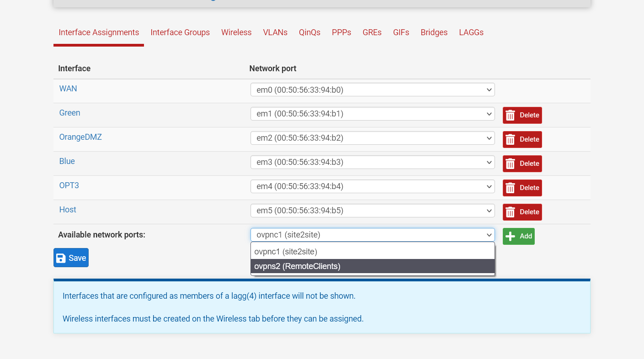Click the trash icon in Green row
Image resolution: width=644 pixels, height=359 pixels.
(x=511, y=115)
